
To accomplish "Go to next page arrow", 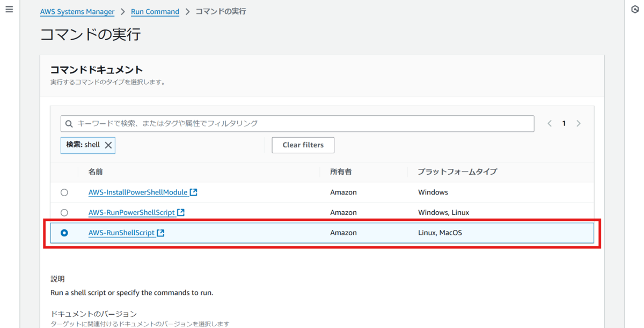I will click(579, 123).
